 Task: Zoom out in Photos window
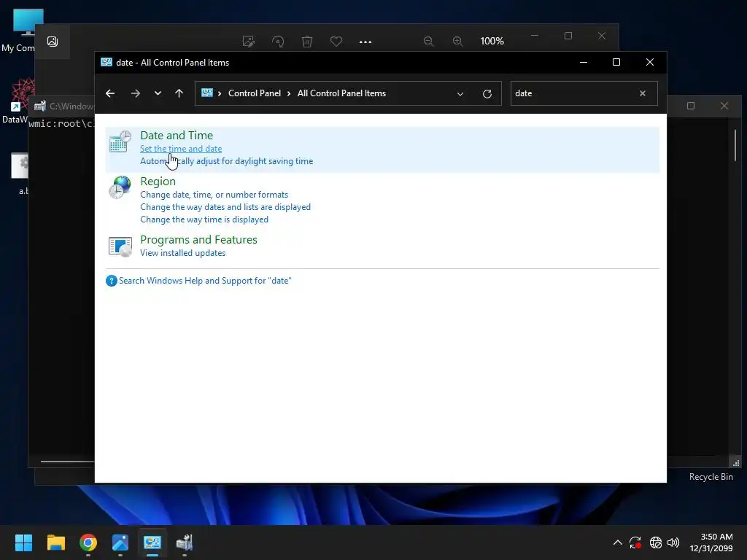[x=428, y=42]
